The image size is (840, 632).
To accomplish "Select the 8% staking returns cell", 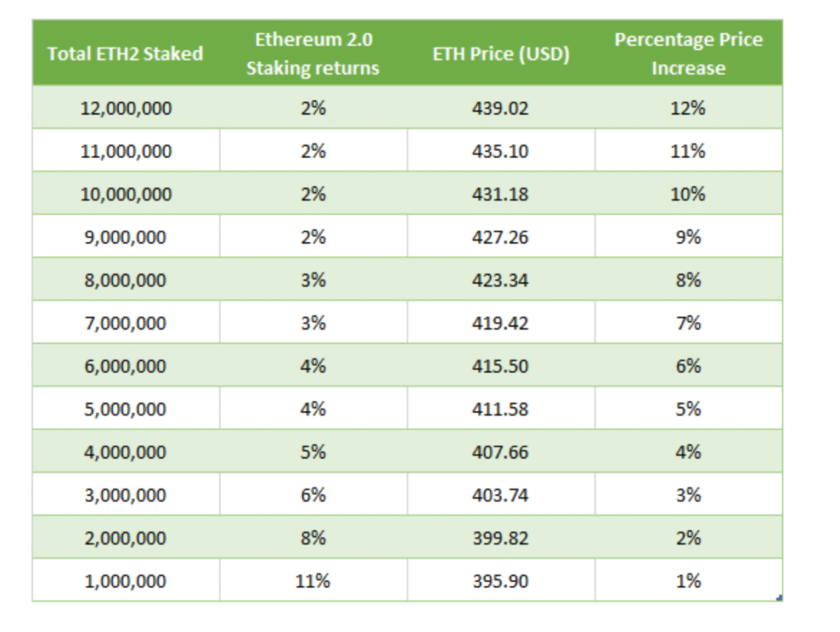I will click(313, 537).
